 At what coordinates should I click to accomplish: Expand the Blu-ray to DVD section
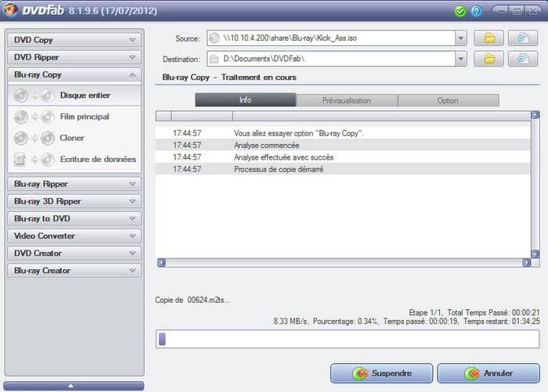pyautogui.click(x=74, y=218)
